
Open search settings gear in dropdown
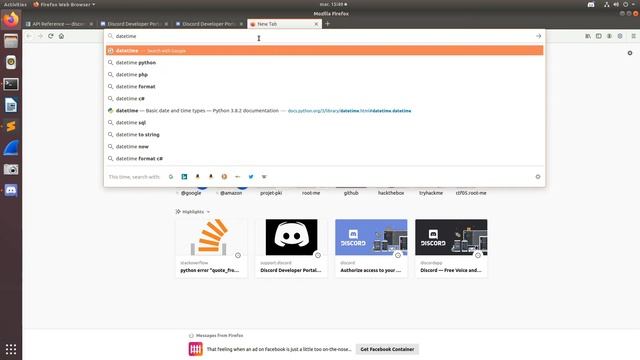tap(538, 177)
